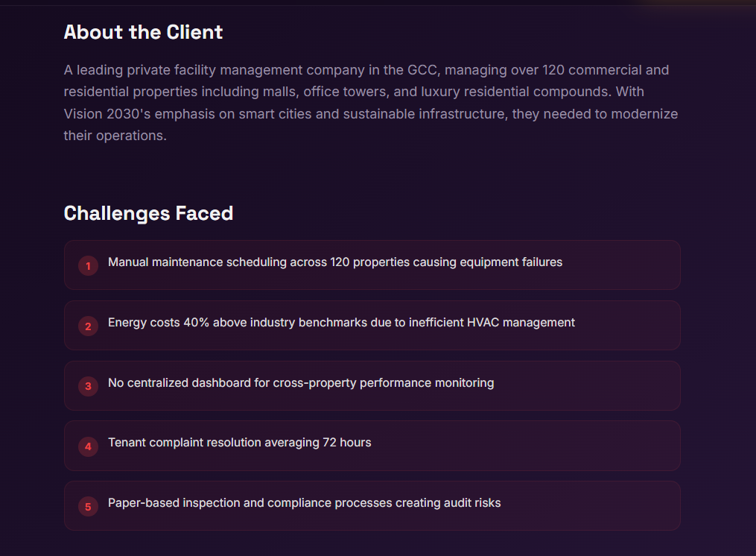Click the red number 3 badge
This screenshot has width=756, height=556.
click(88, 386)
